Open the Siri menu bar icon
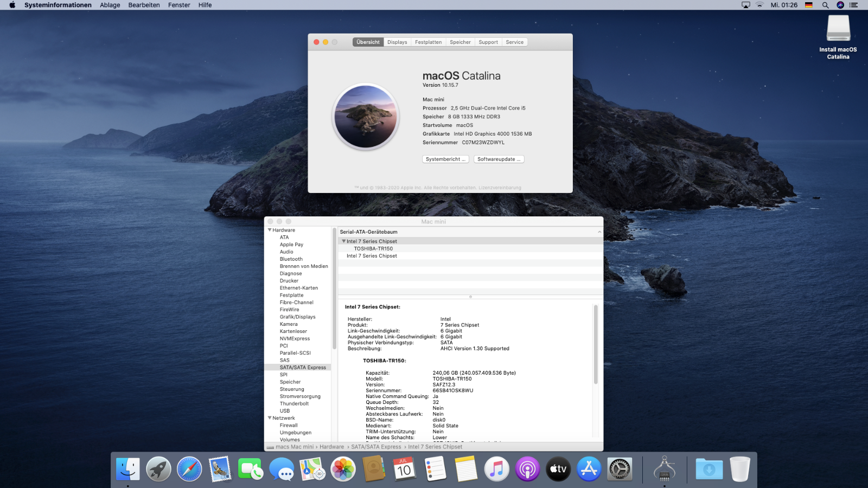This screenshot has height=488, width=868. point(840,5)
